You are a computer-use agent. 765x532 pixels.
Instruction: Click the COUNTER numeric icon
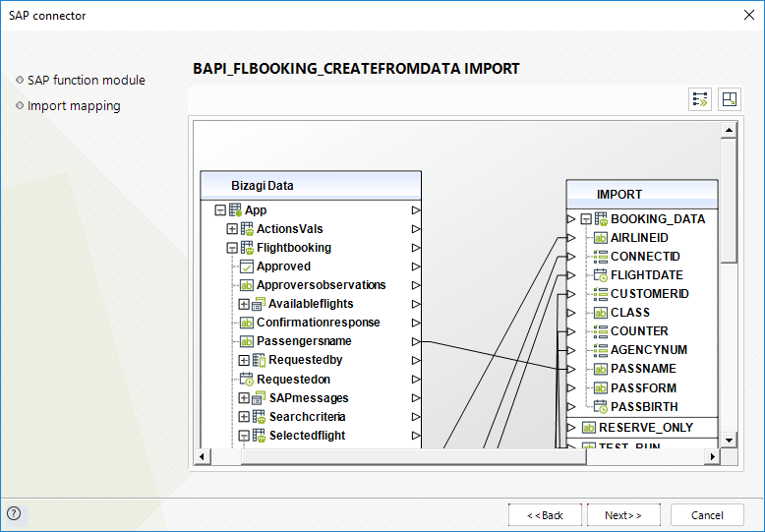[x=600, y=331]
